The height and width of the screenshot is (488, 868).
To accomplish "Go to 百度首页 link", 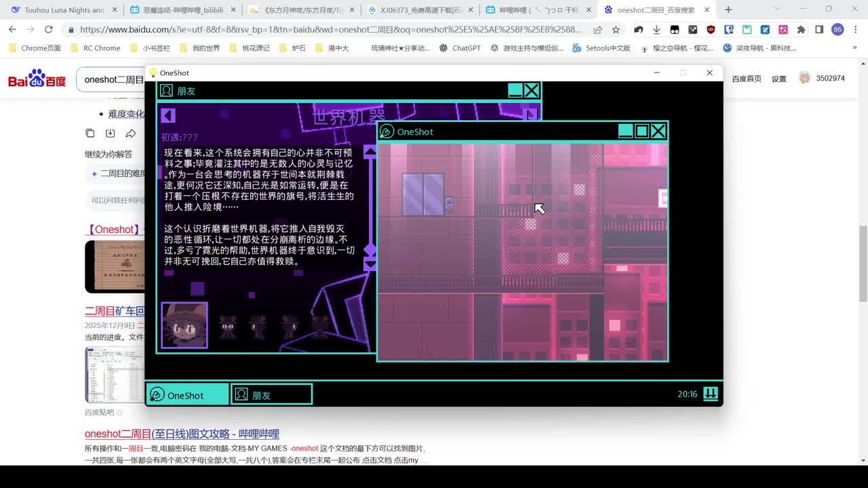I will tap(746, 79).
